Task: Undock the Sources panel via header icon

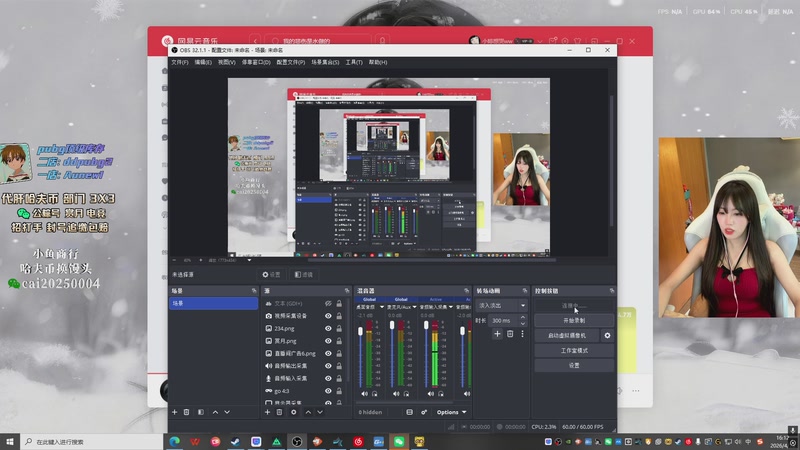Action: 347,291
